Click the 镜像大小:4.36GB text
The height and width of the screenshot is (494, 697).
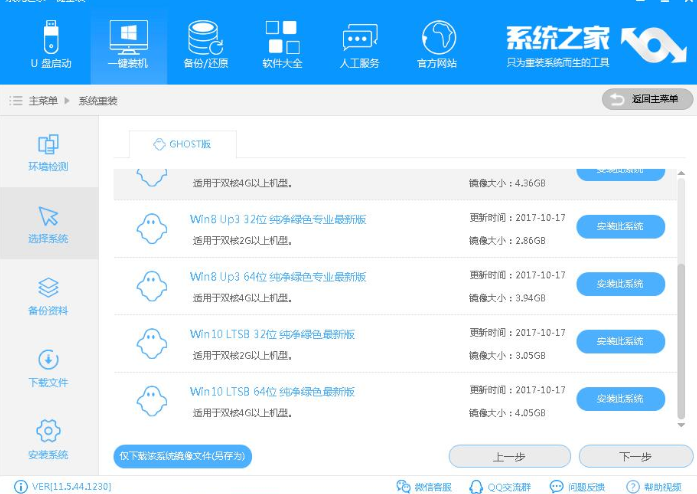[x=507, y=183]
